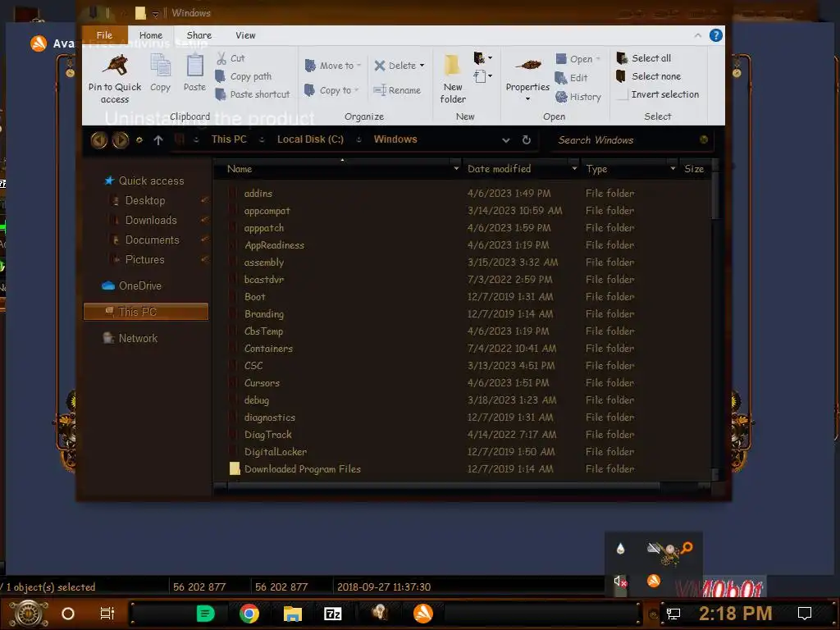Show file History
Screen dimensions: 840x630
coord(578,97)
